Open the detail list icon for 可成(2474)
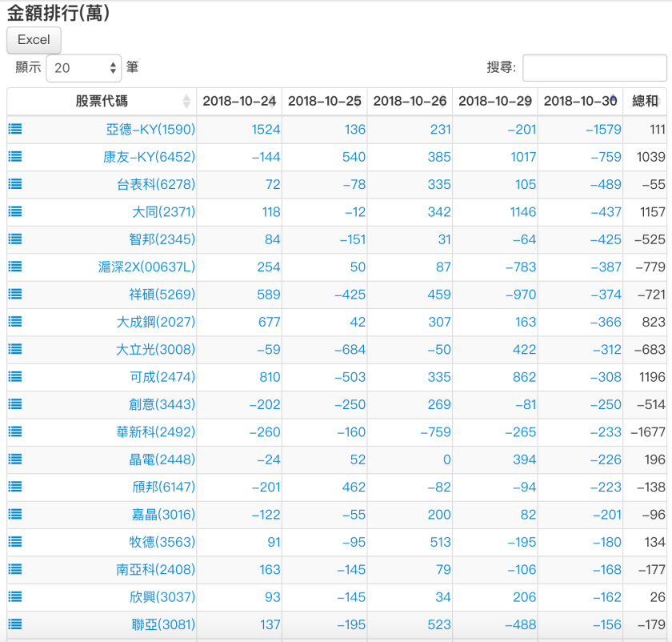The width and height of the screenshot is (672, 642). 14,377
